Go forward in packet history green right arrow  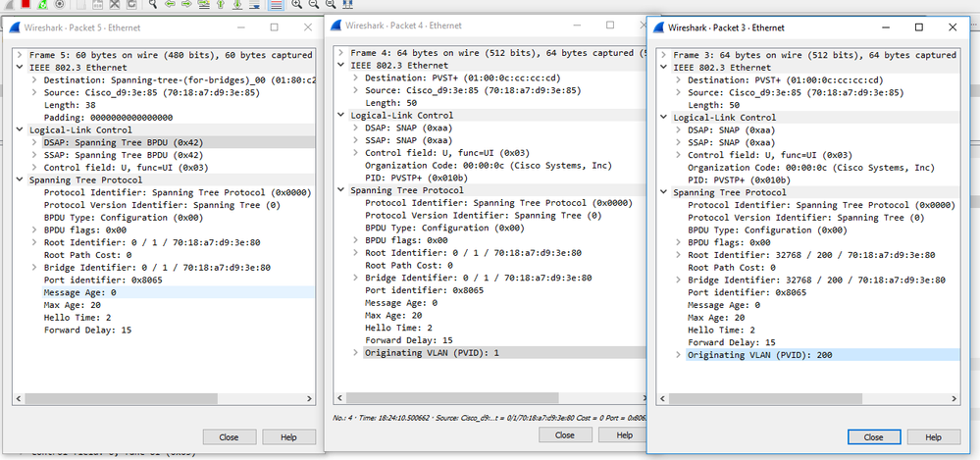tap(186, 4)
